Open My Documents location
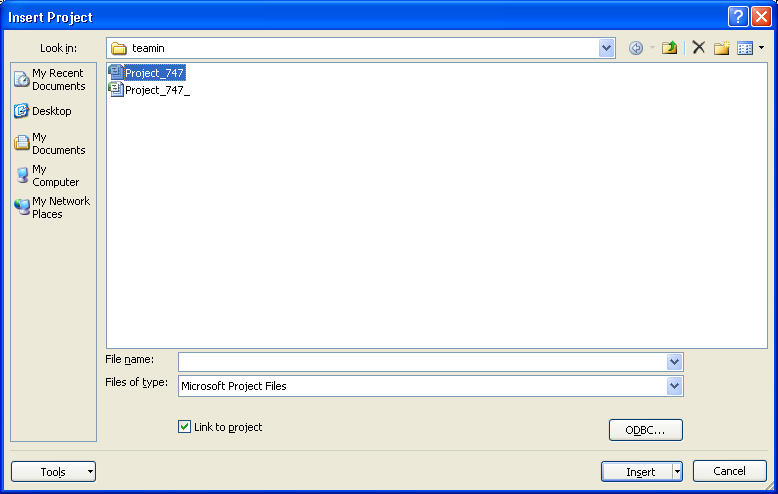The width and height of the screenshot is (778, 494). [51, 143]
